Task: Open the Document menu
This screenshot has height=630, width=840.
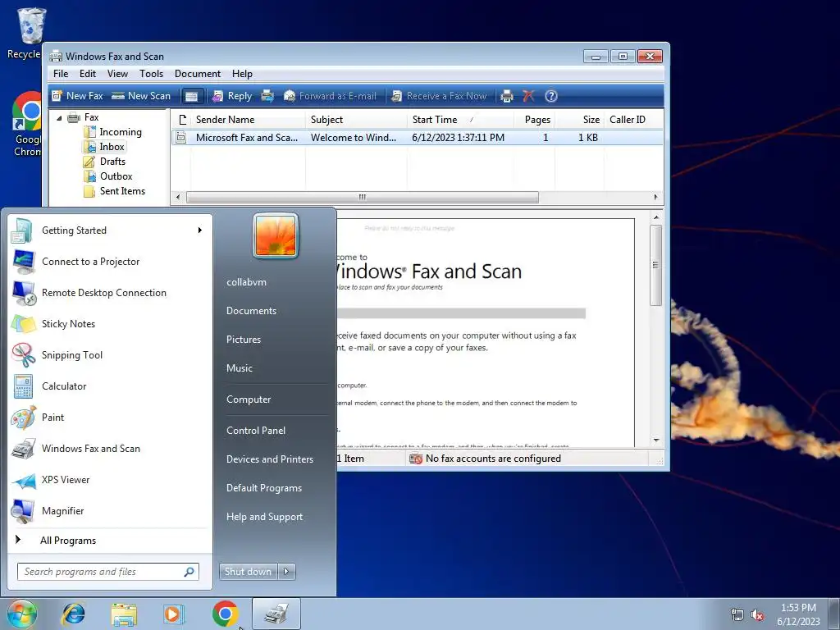Action: [197, 73]
